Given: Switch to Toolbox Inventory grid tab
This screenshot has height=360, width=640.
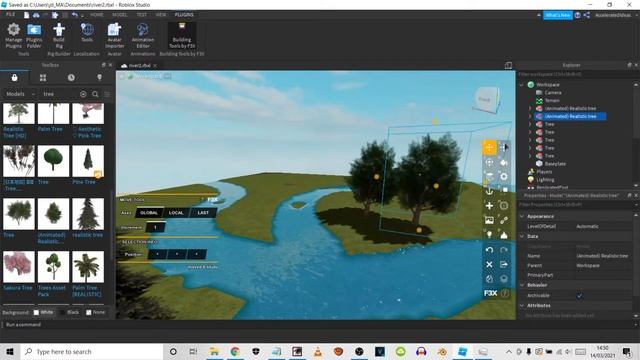Looking at the screenshot, I should [43, 78].
